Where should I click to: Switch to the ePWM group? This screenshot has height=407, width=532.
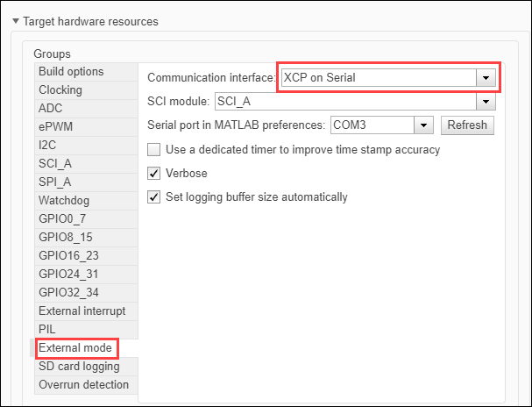click(55, 127)
